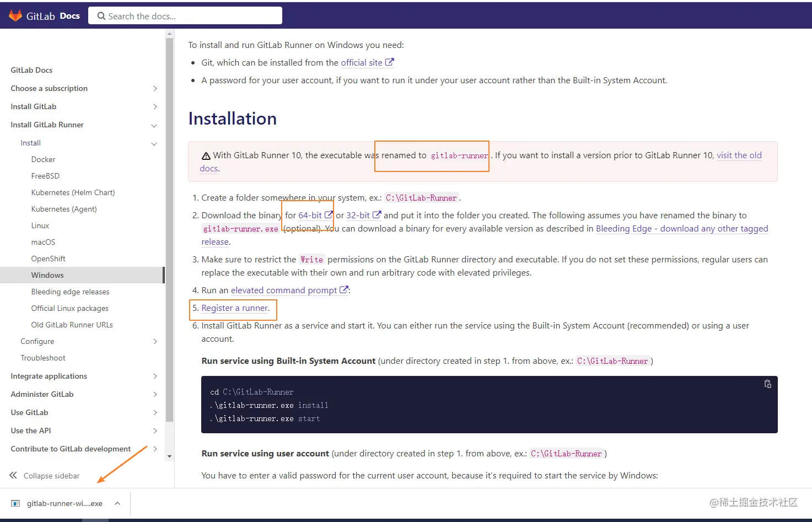The height and width of the screenshot is (522, 812).
Task: Click the downloaded exe file icon
Action: coord(15,503)
